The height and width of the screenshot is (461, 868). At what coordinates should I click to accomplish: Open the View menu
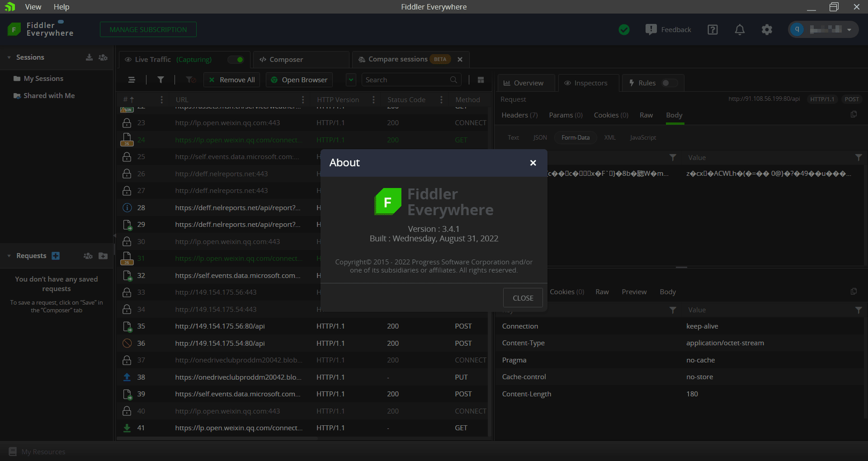coord(33,7)
